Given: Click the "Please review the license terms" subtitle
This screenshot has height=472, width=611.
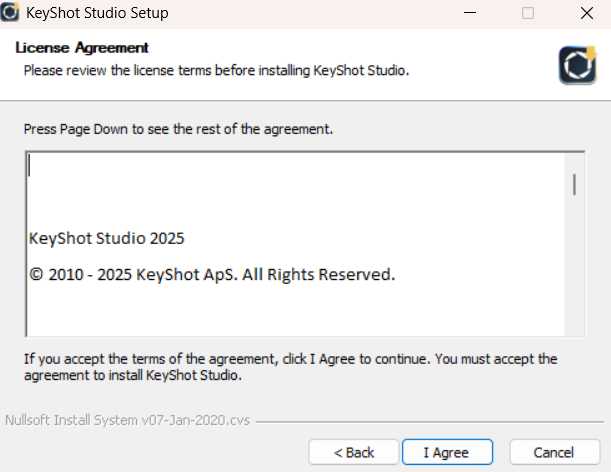Looking at the screenshot, I should [216, 71].
